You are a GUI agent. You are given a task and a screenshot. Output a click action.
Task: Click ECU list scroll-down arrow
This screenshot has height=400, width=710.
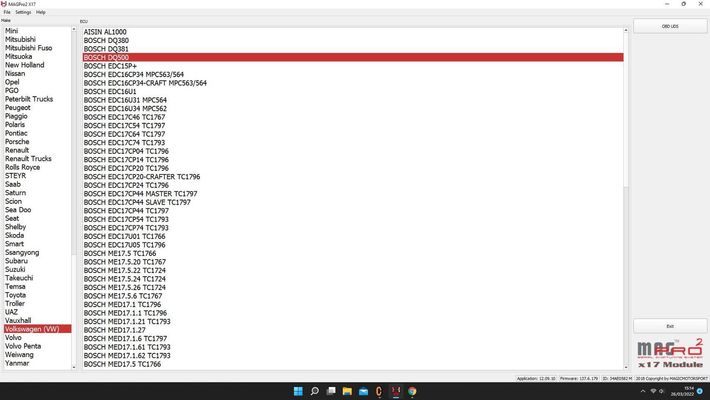626,367
